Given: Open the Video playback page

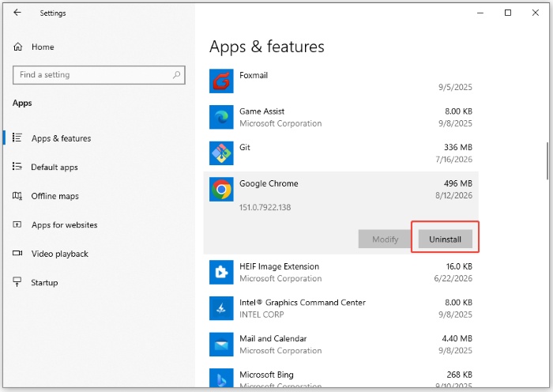Looking at the screenshot, I should point(59,254).
